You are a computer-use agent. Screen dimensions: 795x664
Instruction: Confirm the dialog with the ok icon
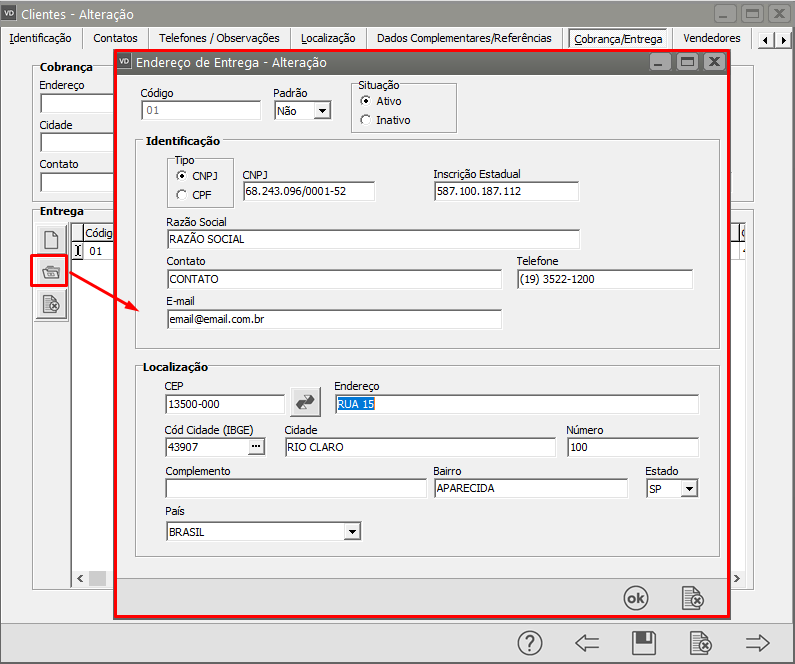635,597
